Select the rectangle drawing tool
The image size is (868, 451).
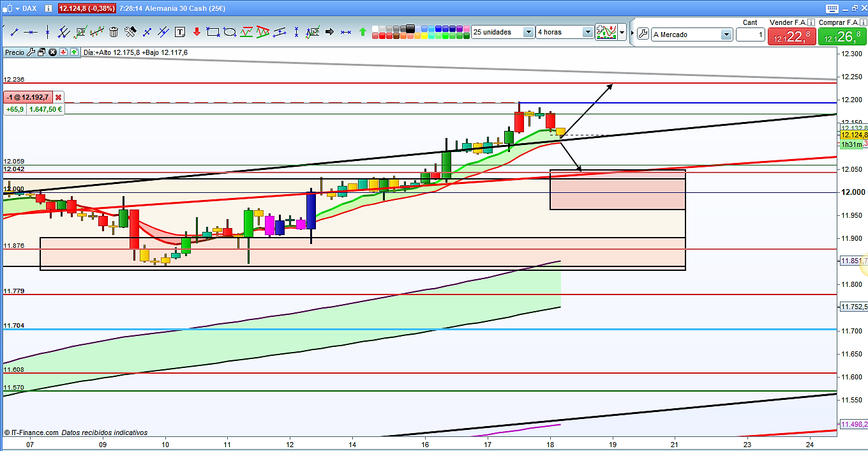click(213, 31)
